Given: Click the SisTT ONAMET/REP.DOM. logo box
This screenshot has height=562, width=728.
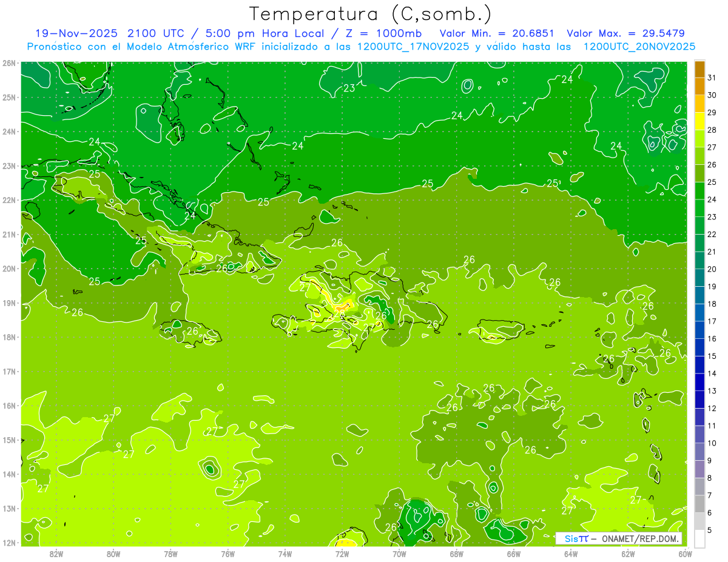Looking at the screenshot, I should click(618, 538).
